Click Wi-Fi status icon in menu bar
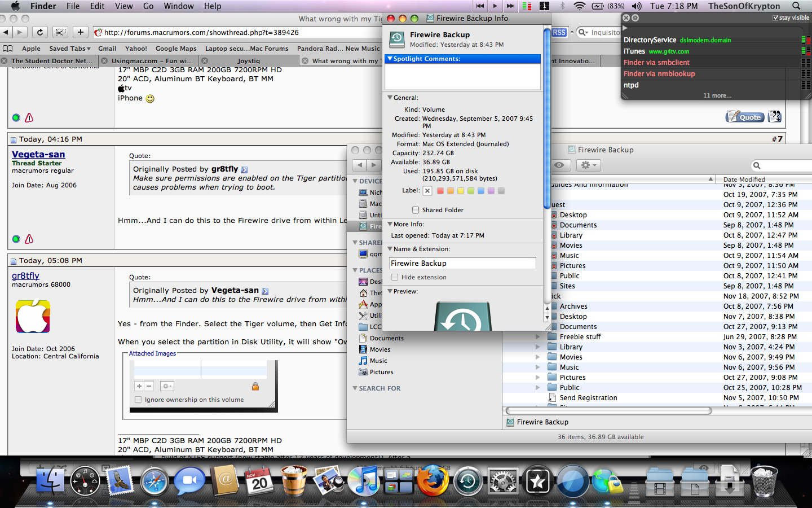Screen dimensions: 812x508 tap(579, 6)
